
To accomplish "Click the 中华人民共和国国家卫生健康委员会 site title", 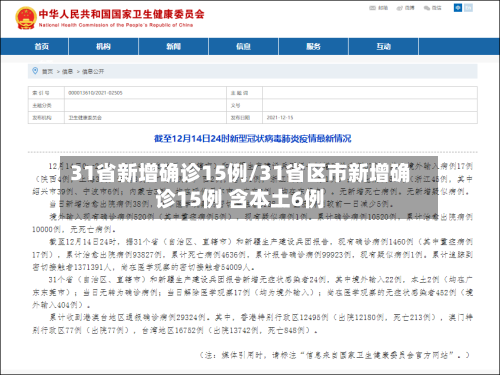I will (121, 14).
